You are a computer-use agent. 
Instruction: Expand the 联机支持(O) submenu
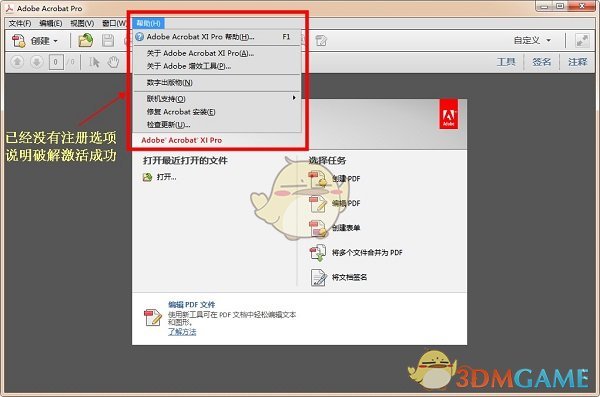click(217, 99)
